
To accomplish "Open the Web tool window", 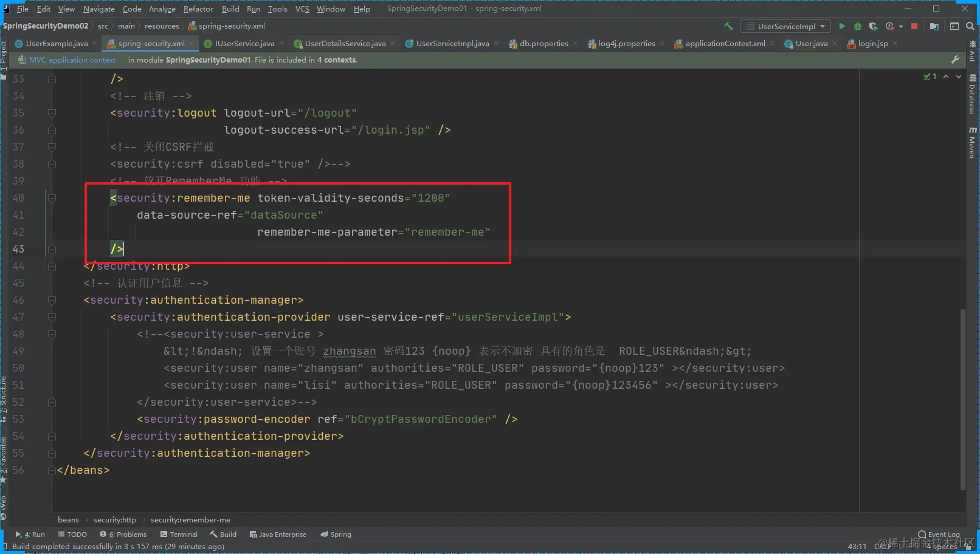I will pyautogui.click(x=4, y=508).
